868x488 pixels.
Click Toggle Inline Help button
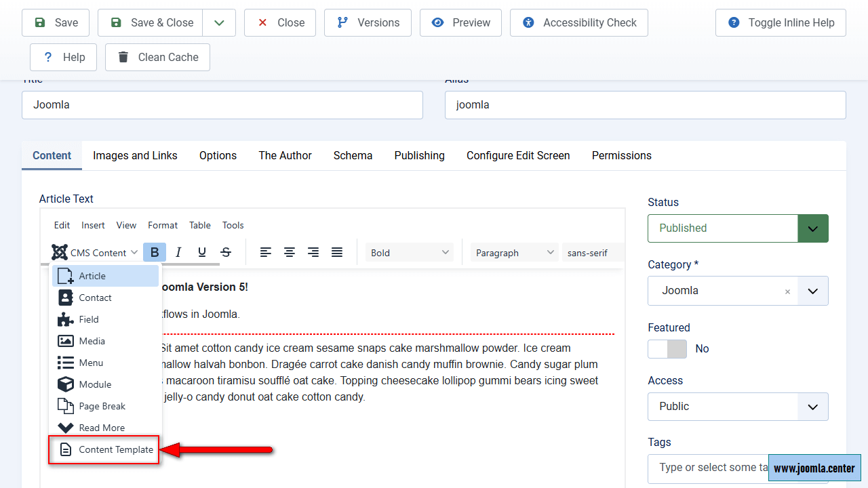pyautogui.click(x=781, y=22)
